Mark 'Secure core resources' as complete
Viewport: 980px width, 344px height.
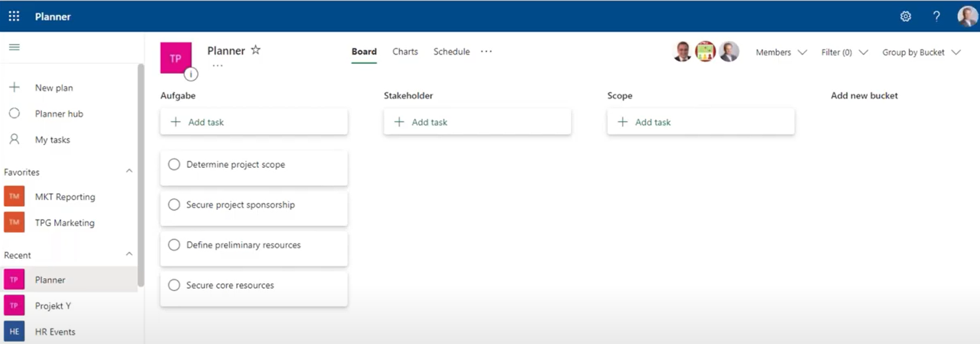click(174, 285)
